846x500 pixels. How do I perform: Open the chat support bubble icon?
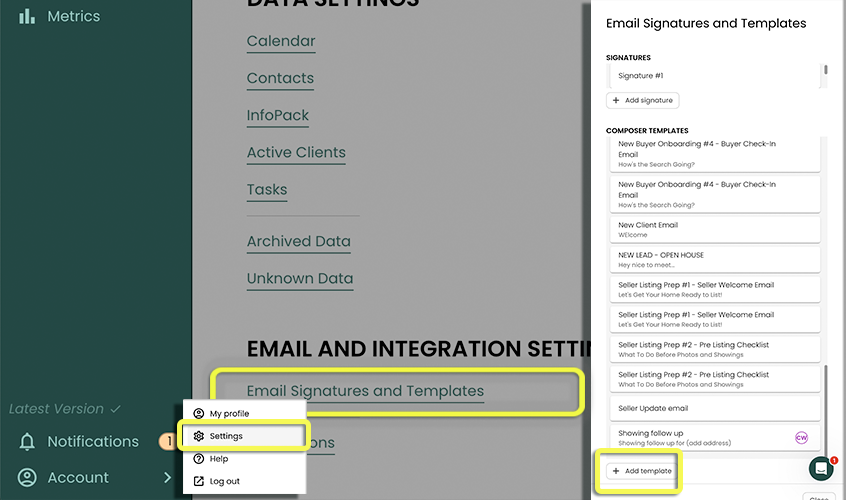pos(821,469)
